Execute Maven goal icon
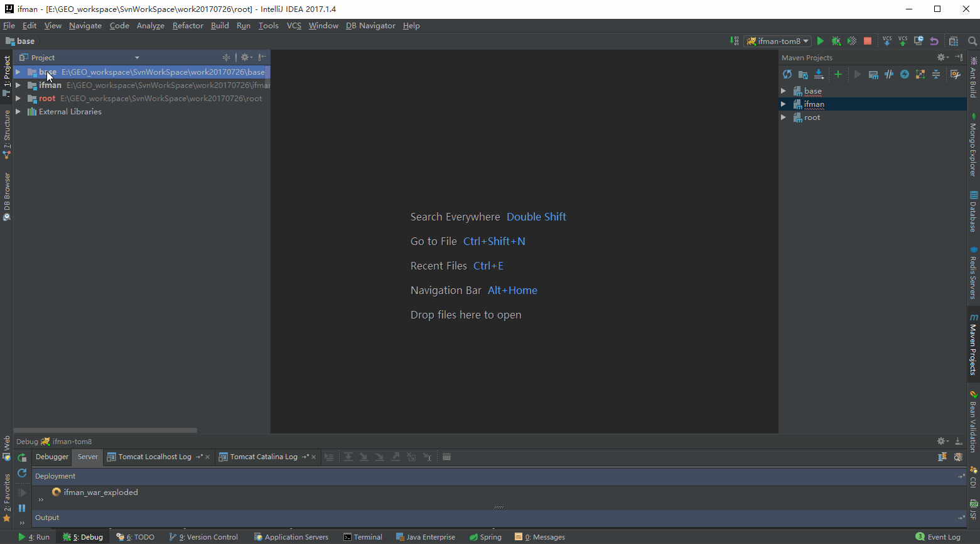The height and width of the screenshot is (544, 980). [873, 74]
